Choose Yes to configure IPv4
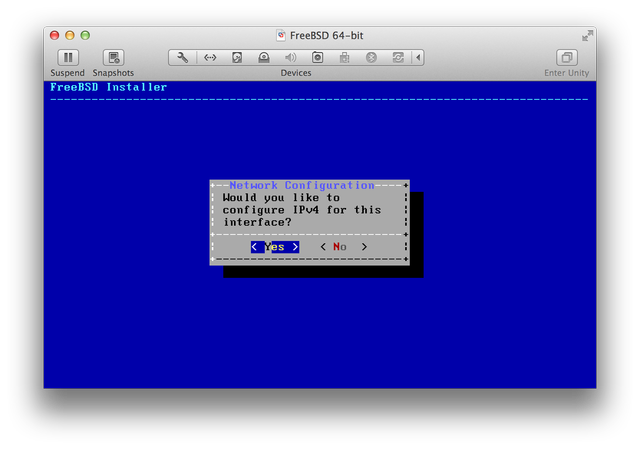Viewport: 640px width, 449px height. click(275, 247)
